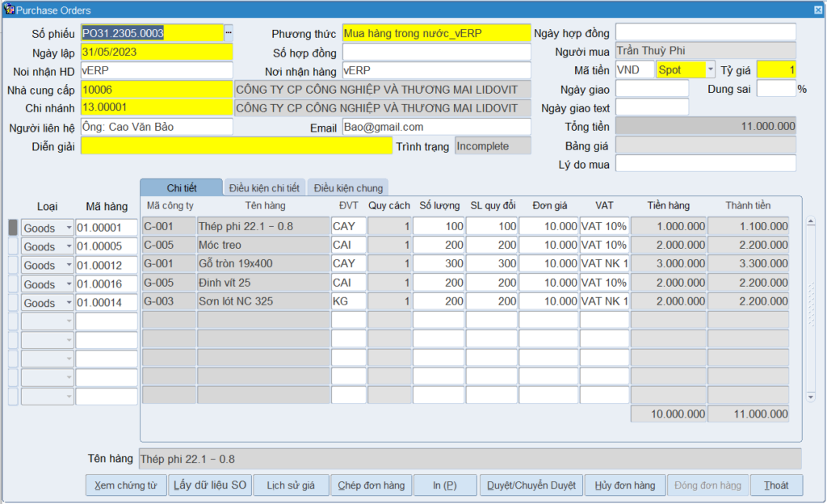This screenshot has width=827, height=504.
Task: Open the Spot rate type dropdown
Action: (711, 69)
